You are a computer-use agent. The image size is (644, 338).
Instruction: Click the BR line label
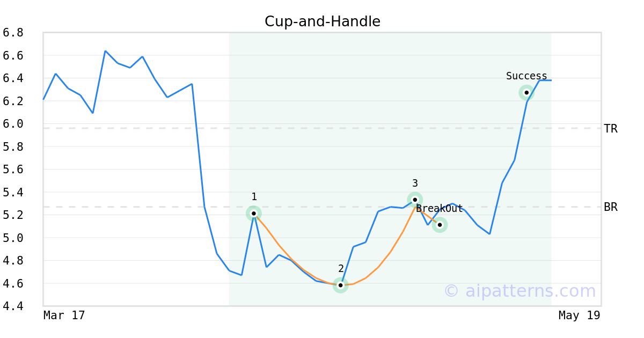pyautogui.click(x=611, y=207)
